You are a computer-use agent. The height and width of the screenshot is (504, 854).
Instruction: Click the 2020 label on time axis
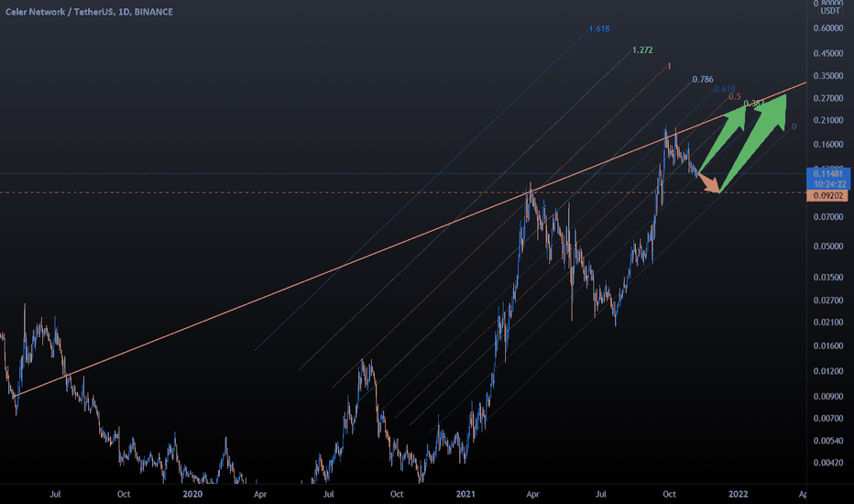(192, 494)
